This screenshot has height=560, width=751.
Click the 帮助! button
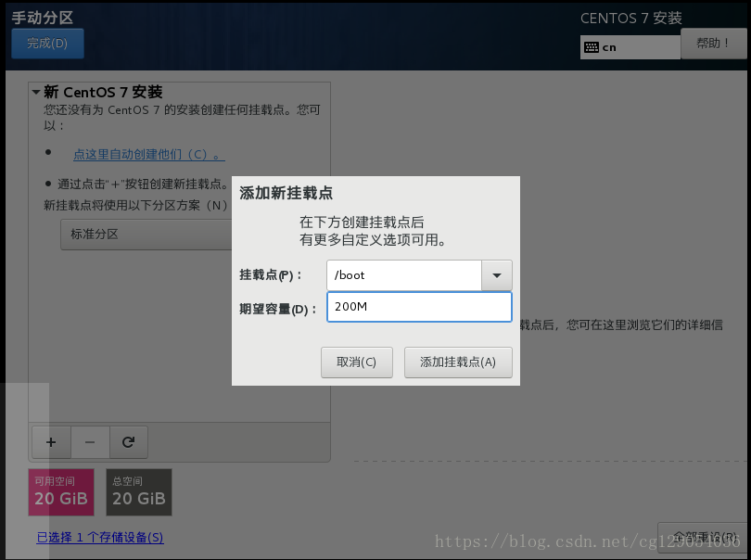point(713,44)
